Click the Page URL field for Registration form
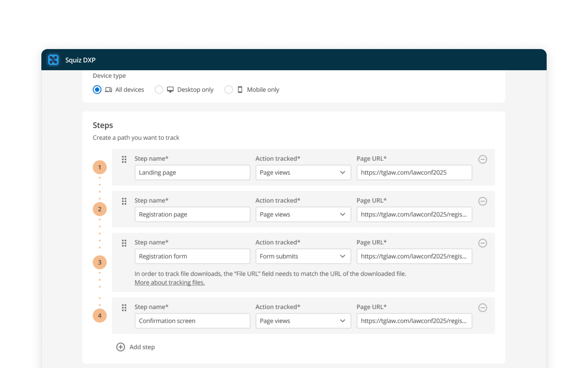The width and height of the screenshot is (588, 368). click(414, 256)
